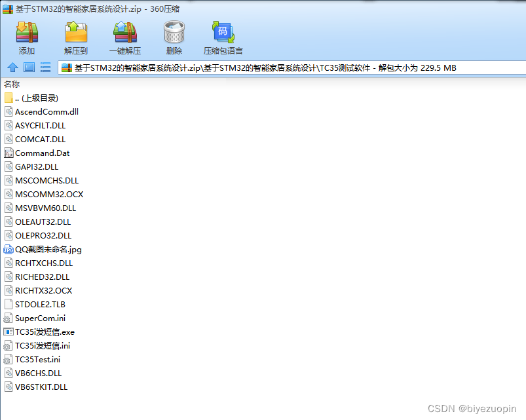Click the file name SuperCom.ini
Image resolution: width=526 pixels, height=420 pixels.
pos(40,318)
